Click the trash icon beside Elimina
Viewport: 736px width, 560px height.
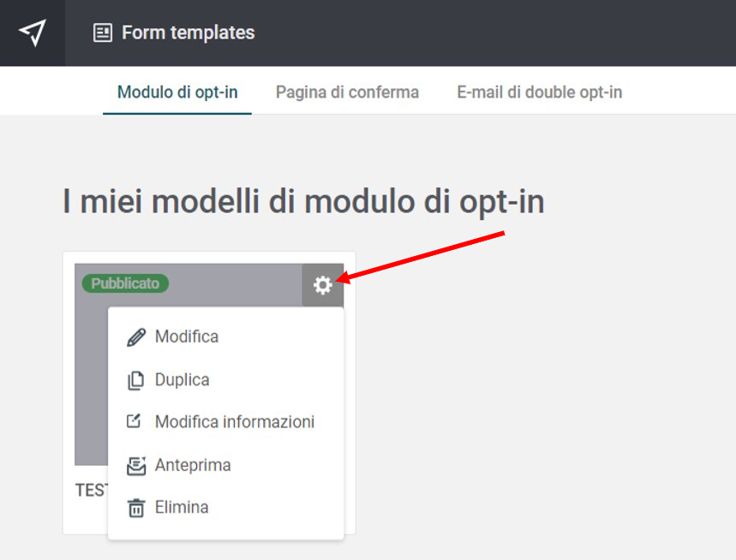pos(136,508)
